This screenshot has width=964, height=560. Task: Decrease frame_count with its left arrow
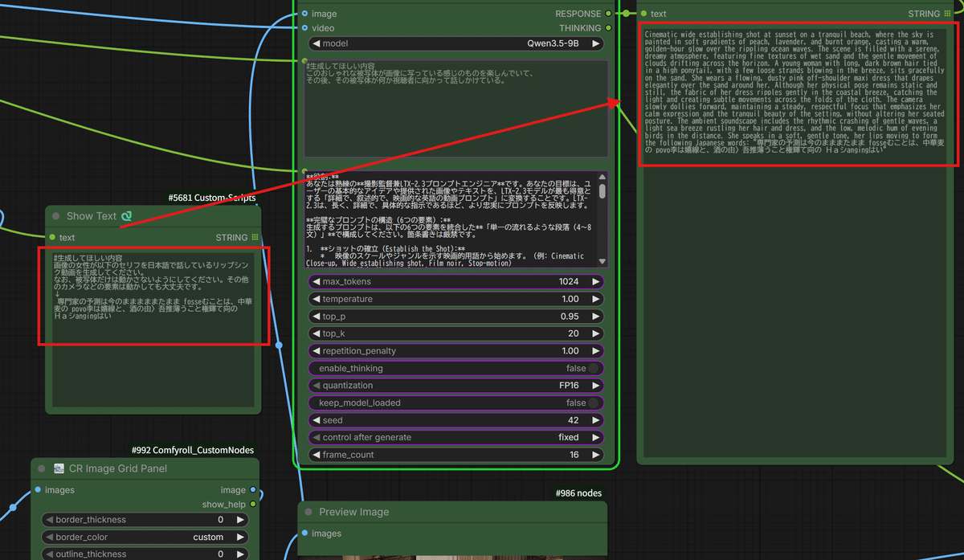pyautogui.click(x=317, y=455)
